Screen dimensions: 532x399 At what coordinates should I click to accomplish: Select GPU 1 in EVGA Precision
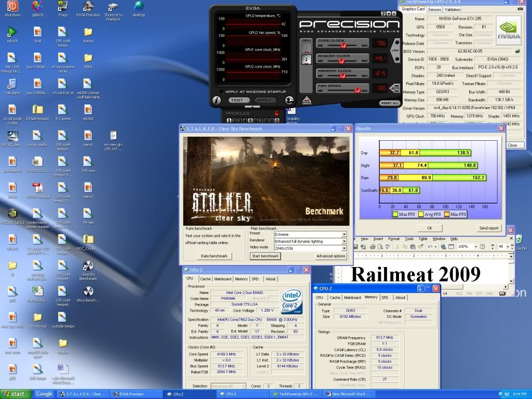pyautogui.click(x=306, y=48)
